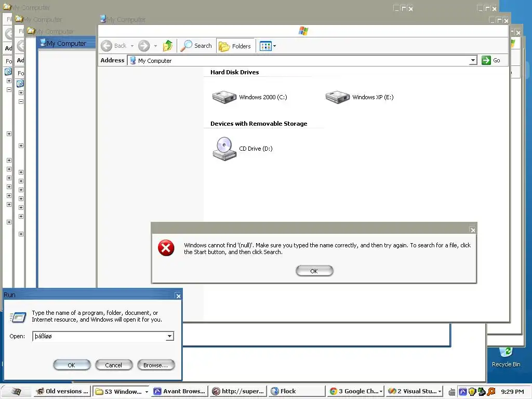Click the Devices with Removable Storage header
Viewport: 532px width, 399px height.
[x=259, y=124]
